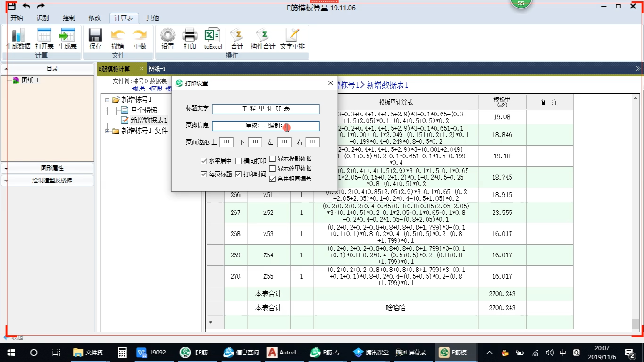The width and height of the screenshot is (644, 362).
Task: Click the 生成数据 icon in the ribbon
Action: tap(18, 39)
